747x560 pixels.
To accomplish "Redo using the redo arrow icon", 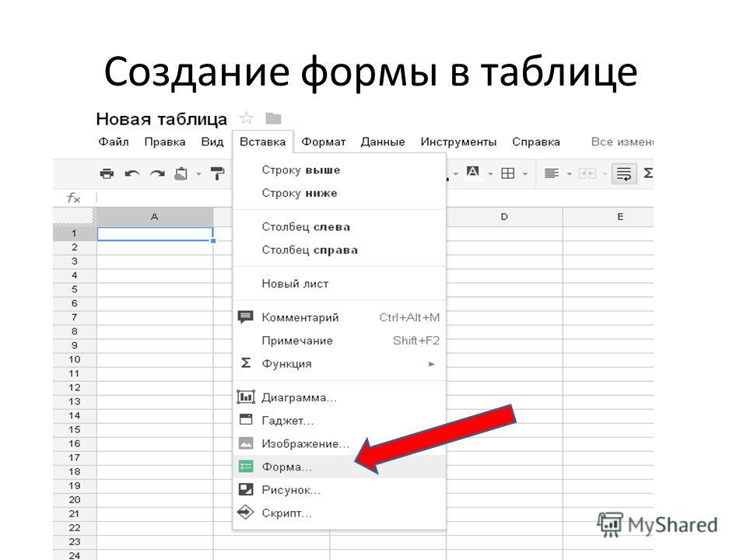I will point(157,173).
